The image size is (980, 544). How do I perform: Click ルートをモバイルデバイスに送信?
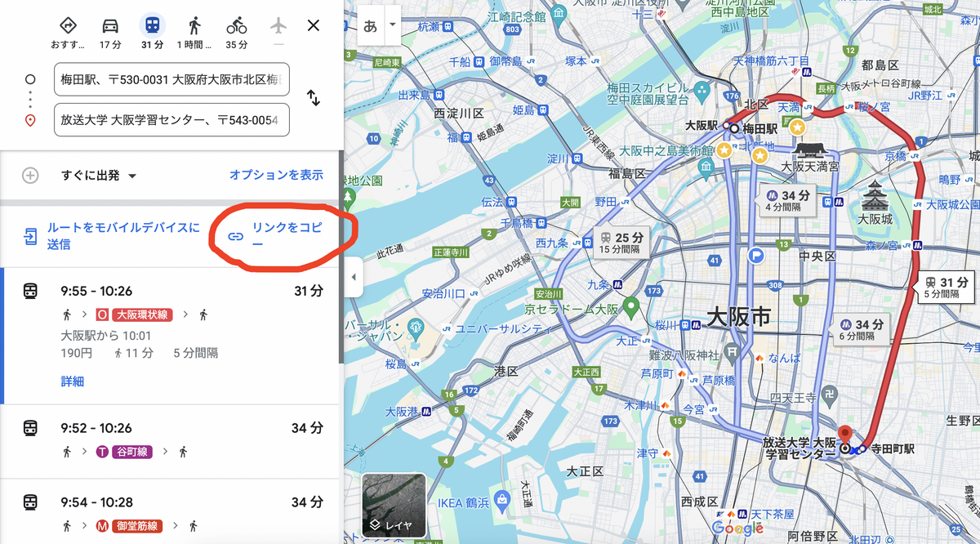123,236
